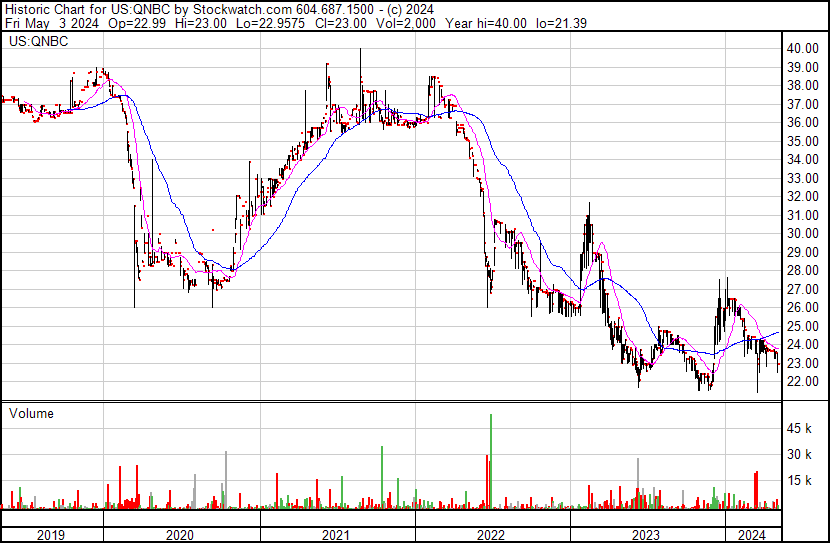The width and height of the screenshot is (830, 543).
Task: Click the lo=21.39 year low value
Action: 561,23
